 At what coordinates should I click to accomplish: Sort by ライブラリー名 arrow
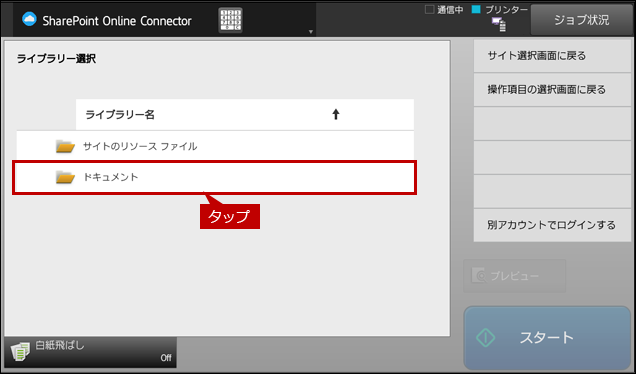(335, 114)
